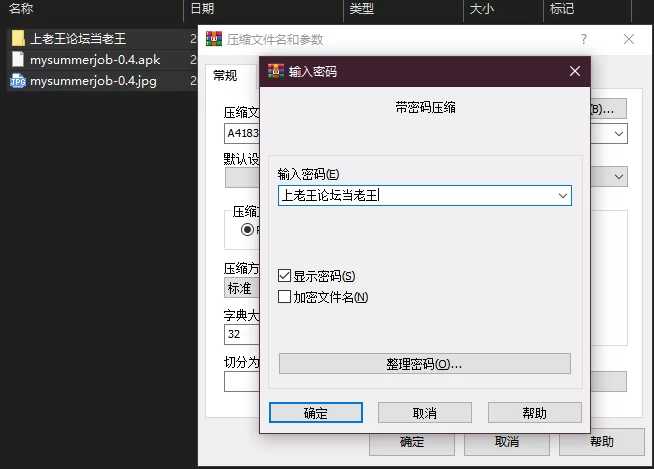This screenshot has height=469, width=654.
Task: Select the folder name 上老王论坛当老王 in file list
Action: click(x=78, y=39)
